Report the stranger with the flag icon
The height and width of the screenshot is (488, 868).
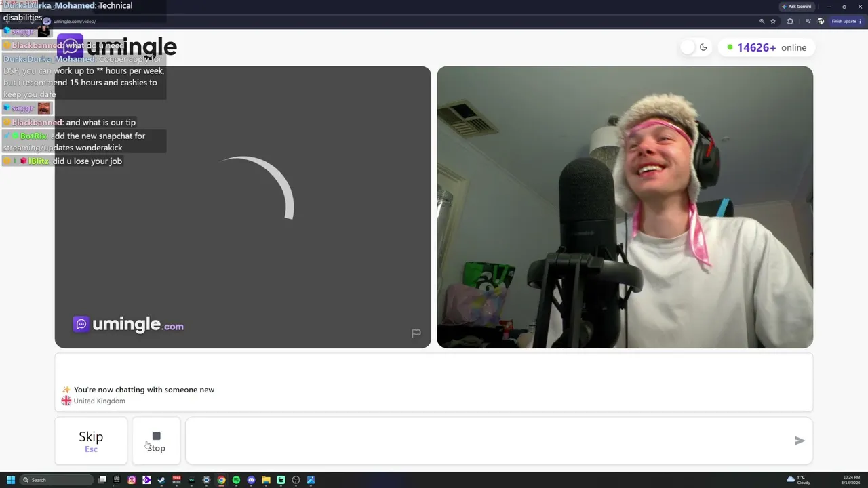[416, 333]
